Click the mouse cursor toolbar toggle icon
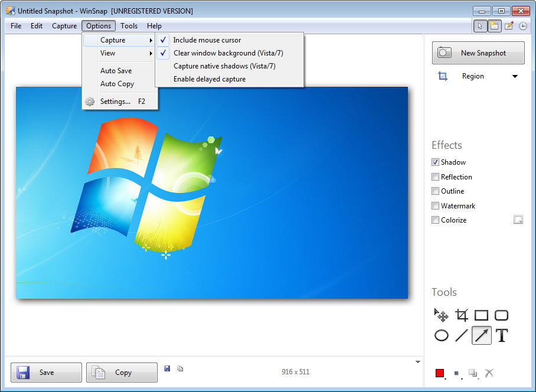 (x=480, y=26)
